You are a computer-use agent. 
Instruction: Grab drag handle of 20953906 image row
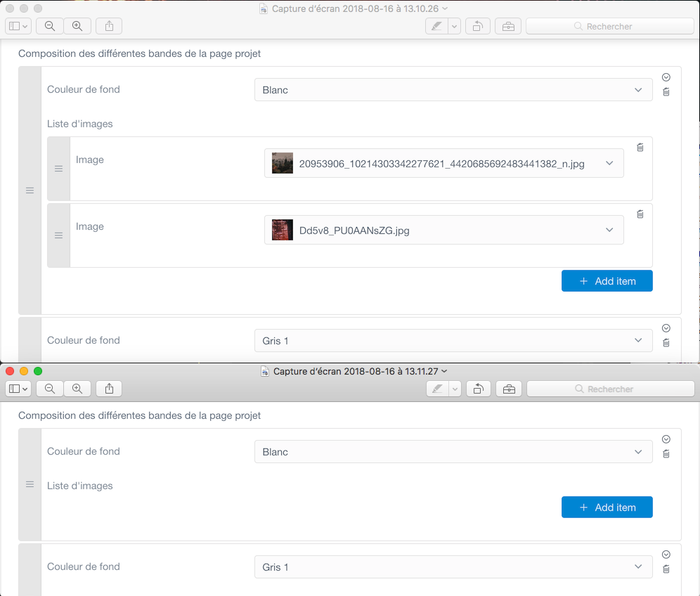58,169
